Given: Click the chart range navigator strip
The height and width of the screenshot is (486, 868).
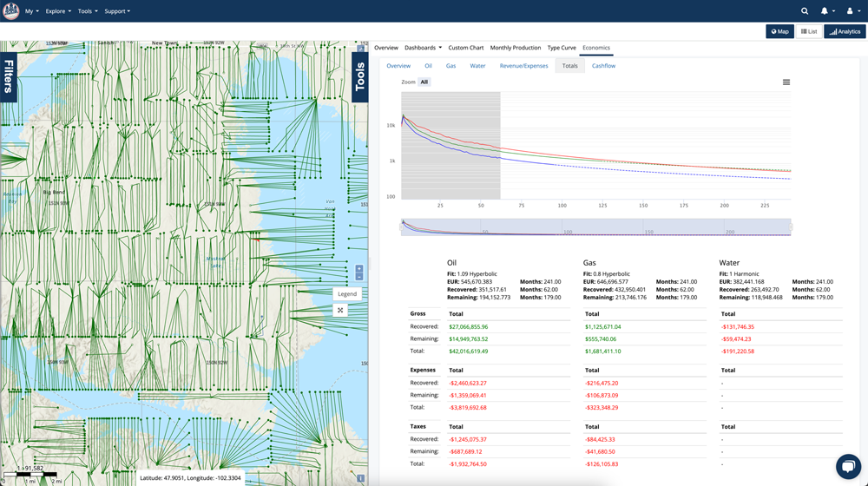Looking at the screenshot, I should click(596, 227).
